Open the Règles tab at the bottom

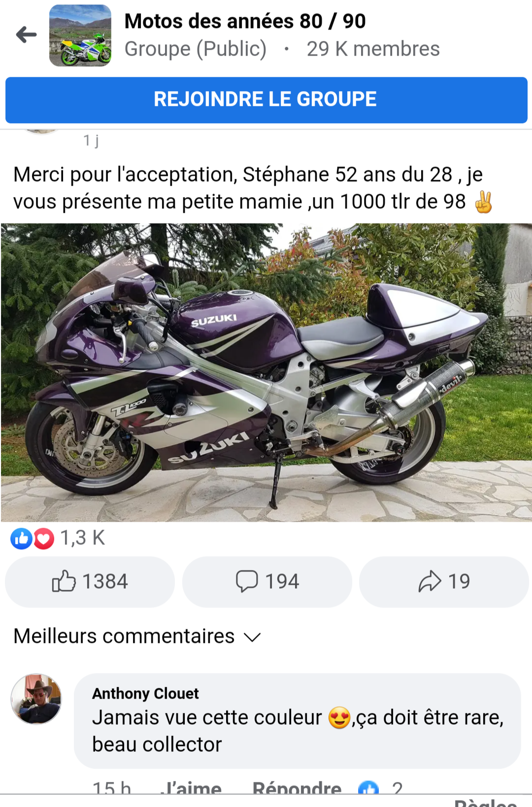click(x=485, y=802)
